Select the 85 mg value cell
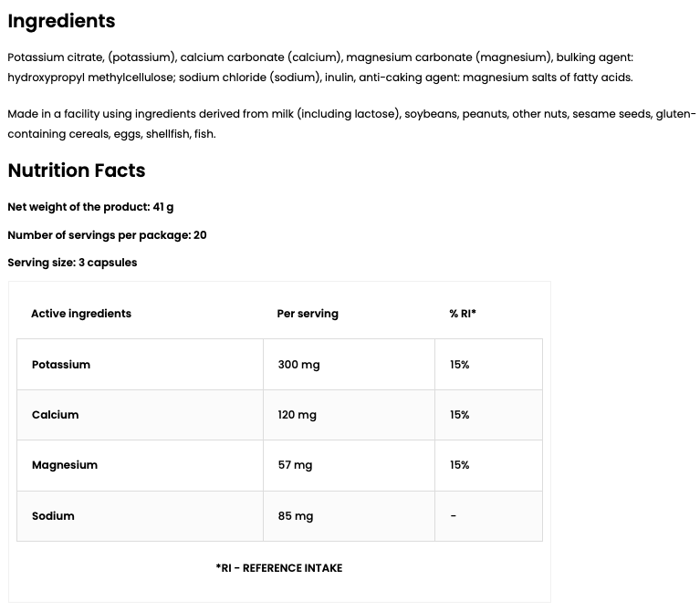 click(295, 516)
